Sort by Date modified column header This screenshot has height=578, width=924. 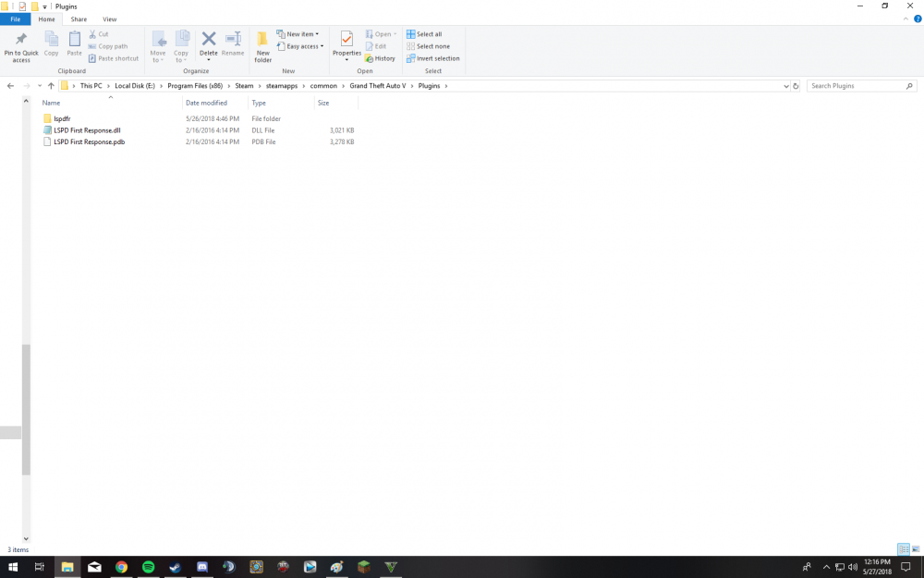point(215,103)
